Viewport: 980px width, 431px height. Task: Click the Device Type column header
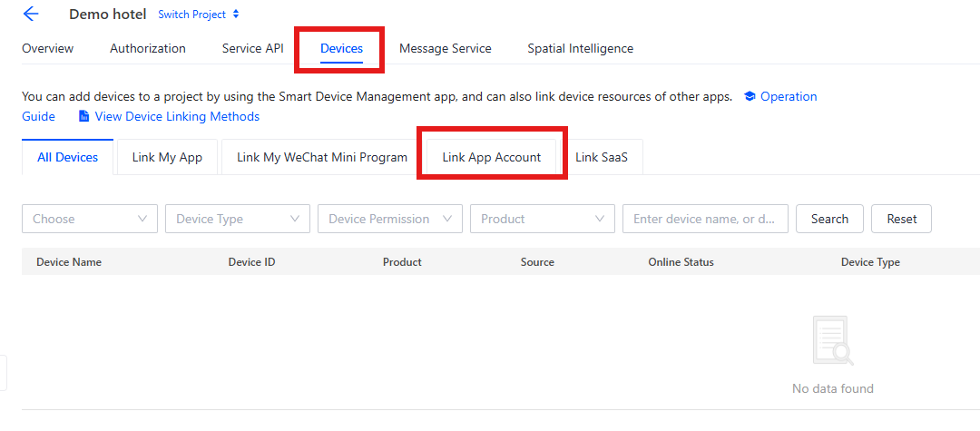tap(870, 261)
